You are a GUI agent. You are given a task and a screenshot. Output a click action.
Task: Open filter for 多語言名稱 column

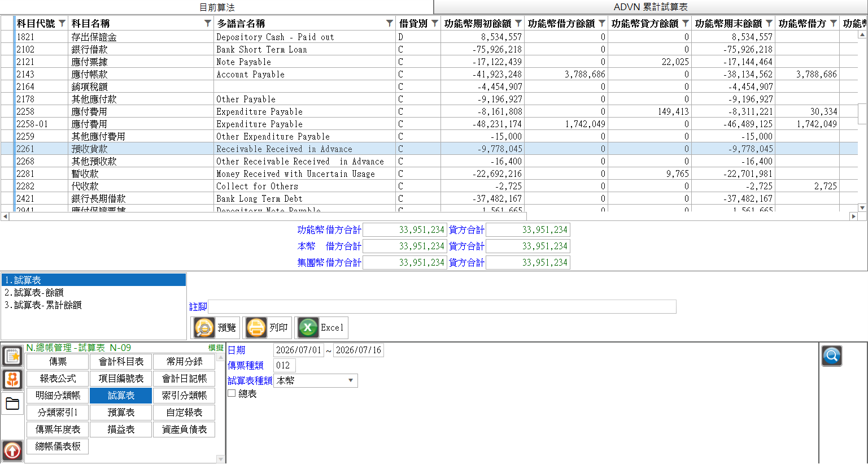tap(390, 23)
